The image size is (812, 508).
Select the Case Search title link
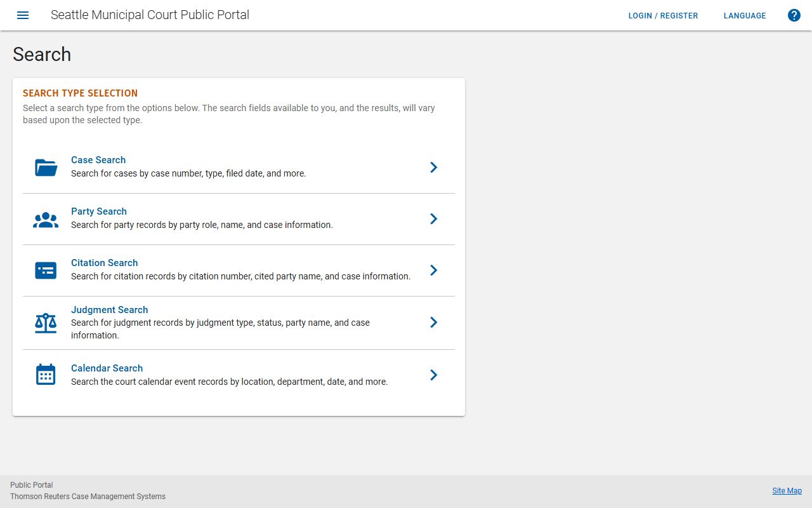click(x=98, y=160)
